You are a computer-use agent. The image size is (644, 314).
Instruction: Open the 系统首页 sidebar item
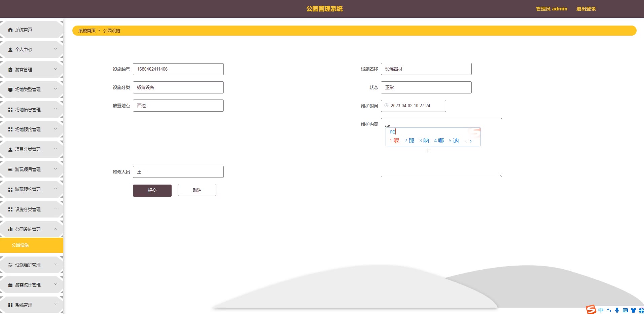[32, 30]
